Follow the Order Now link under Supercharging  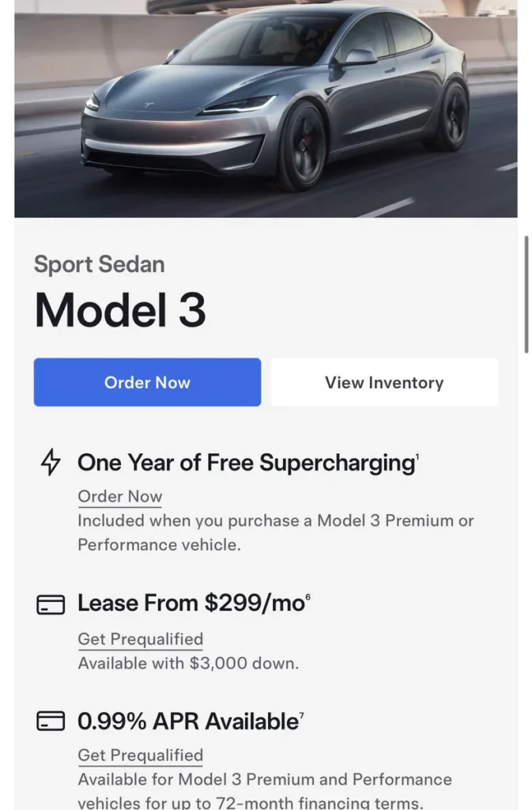[119, 497]
